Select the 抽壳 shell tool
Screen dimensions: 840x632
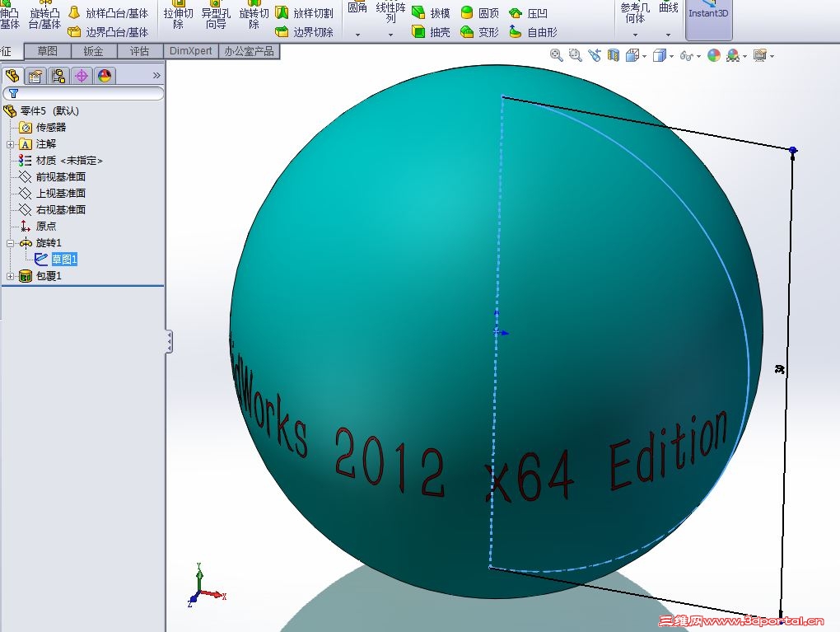tap(432, 32)
